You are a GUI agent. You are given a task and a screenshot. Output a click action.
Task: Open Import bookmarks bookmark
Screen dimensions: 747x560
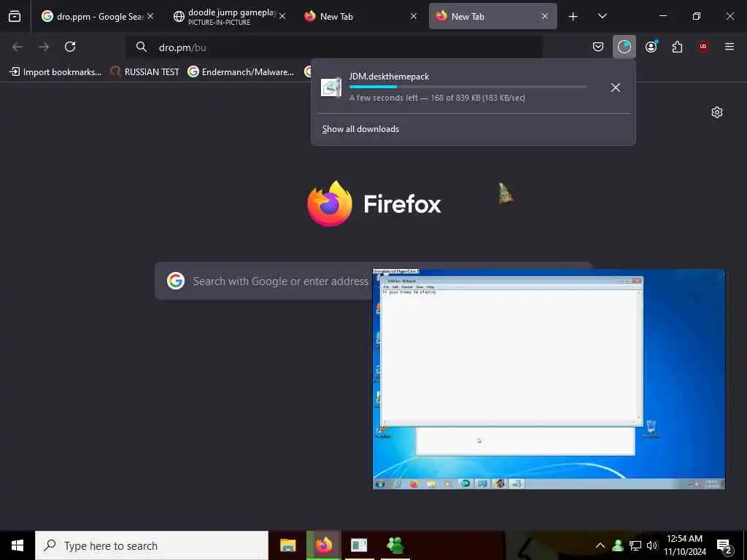[x=55, y=72]
